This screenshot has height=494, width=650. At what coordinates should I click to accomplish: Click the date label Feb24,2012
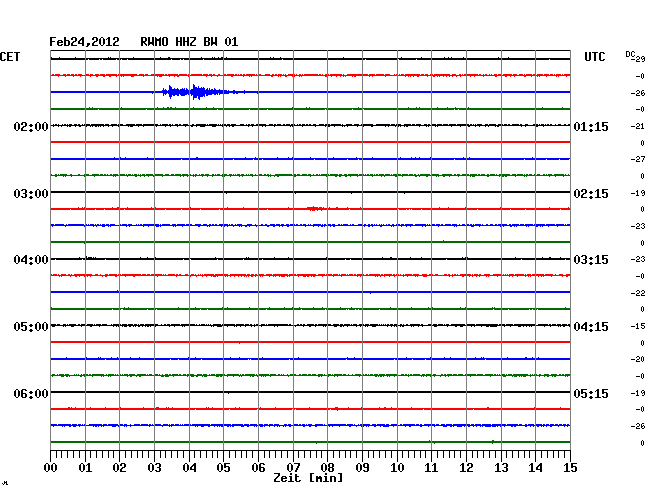(84, 42)
